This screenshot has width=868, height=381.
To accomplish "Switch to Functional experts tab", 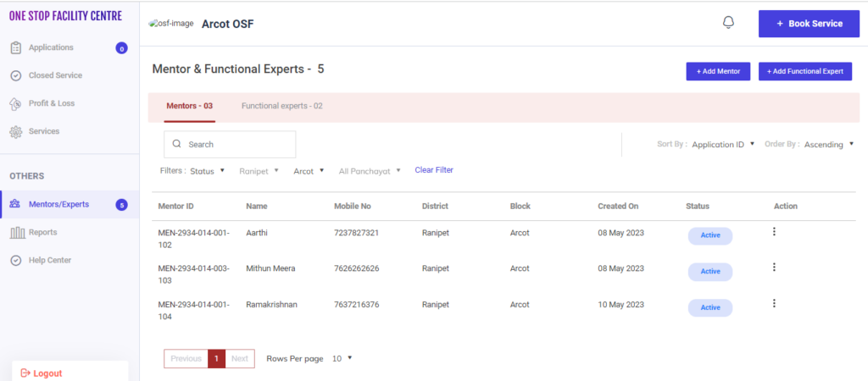I will tap(281, 107).
